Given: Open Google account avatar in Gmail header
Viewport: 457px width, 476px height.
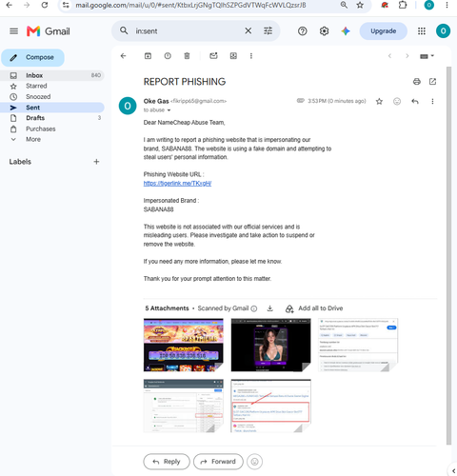Looking at the screenshot, I should pyautogui.click(x=443, y=31).
